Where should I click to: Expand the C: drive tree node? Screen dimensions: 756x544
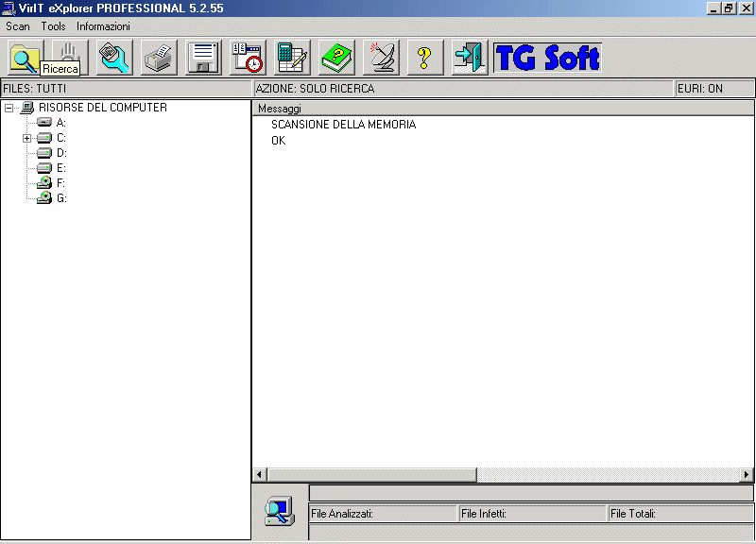pos(27,138)
